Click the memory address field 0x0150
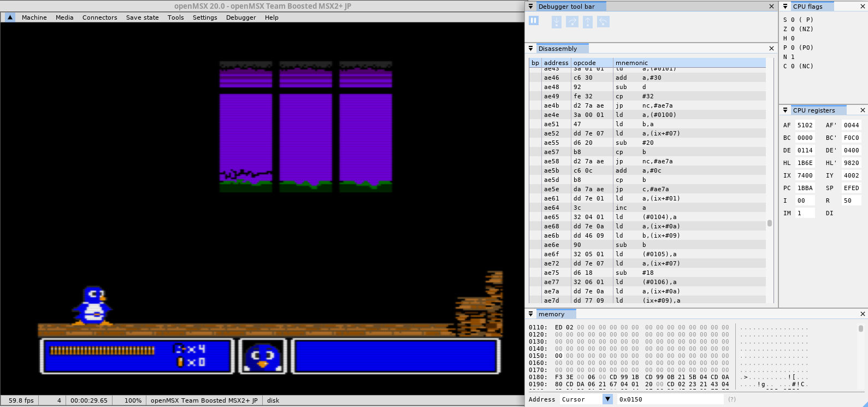This screenshot has height=407, width=868. pyautogui.click(x=670, y=399)
